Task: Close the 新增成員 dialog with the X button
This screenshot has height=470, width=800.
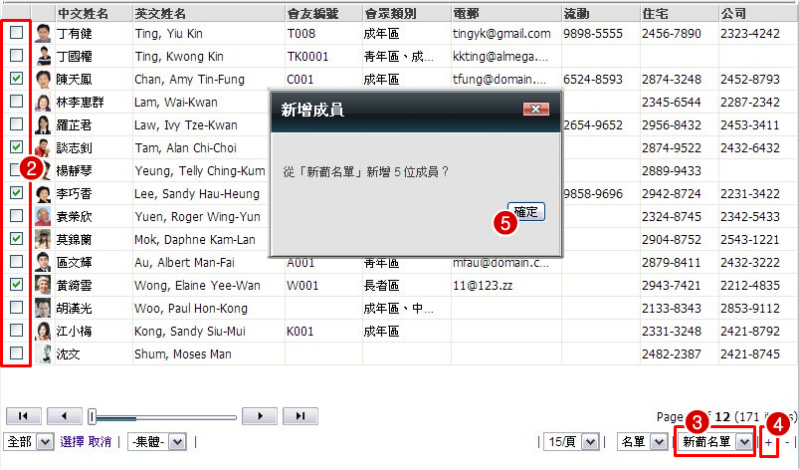Action: tap(536, 109)
